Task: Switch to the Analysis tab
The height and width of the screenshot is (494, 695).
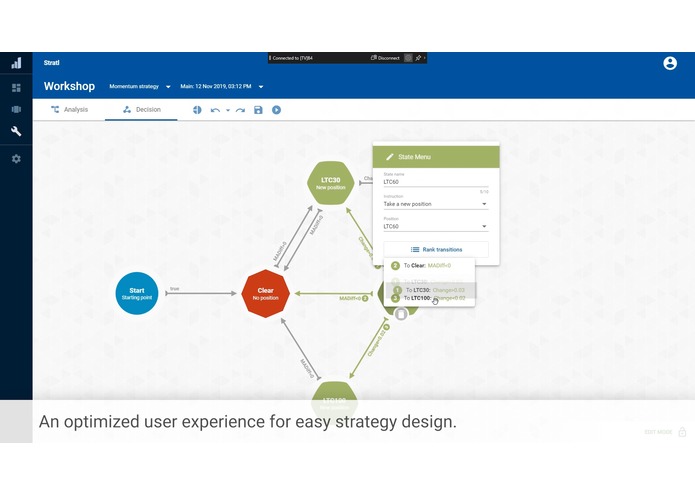Action: pyautogui.click(x=70, y=109)
